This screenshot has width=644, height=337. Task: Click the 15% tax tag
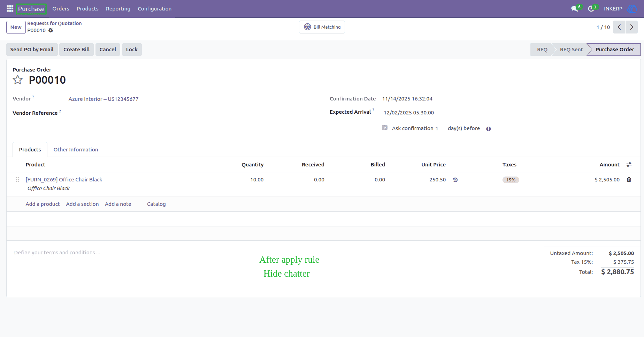511,180
